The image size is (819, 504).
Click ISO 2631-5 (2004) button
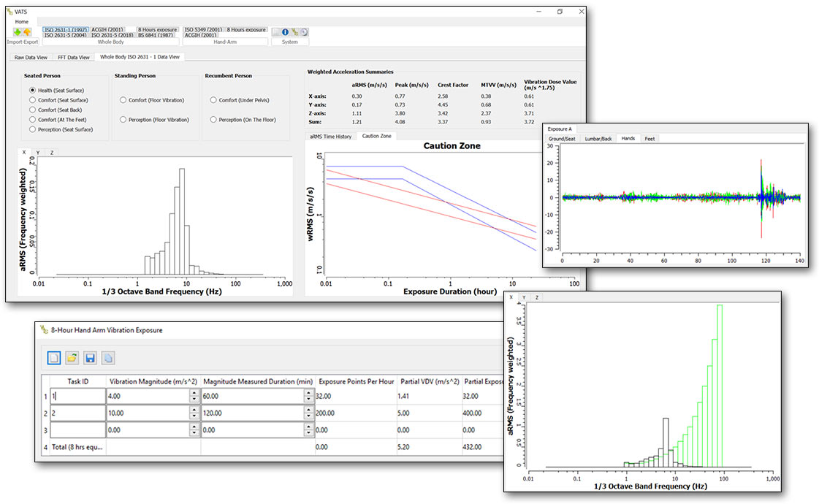pyautogui.click(x=66, y=35)
